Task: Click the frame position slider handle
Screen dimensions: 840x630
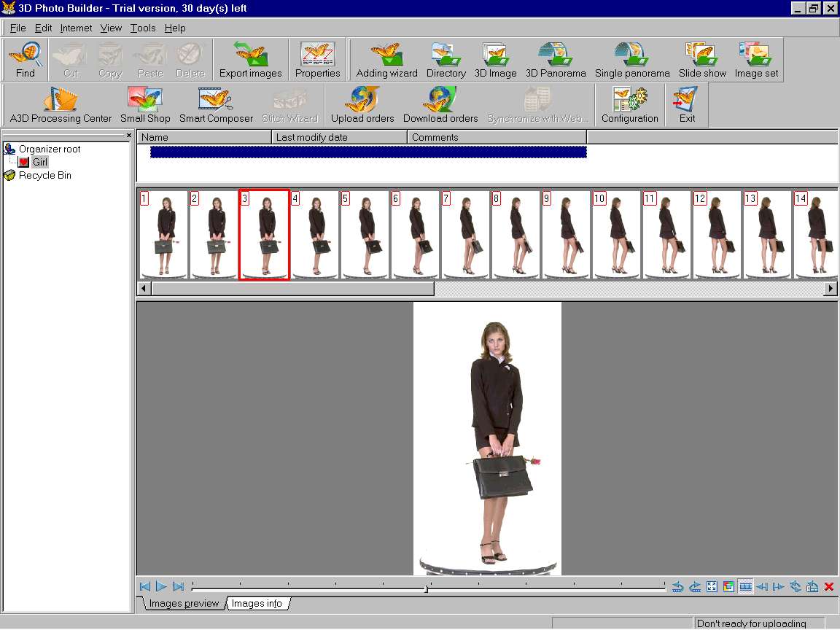Action: pos(427,588)
